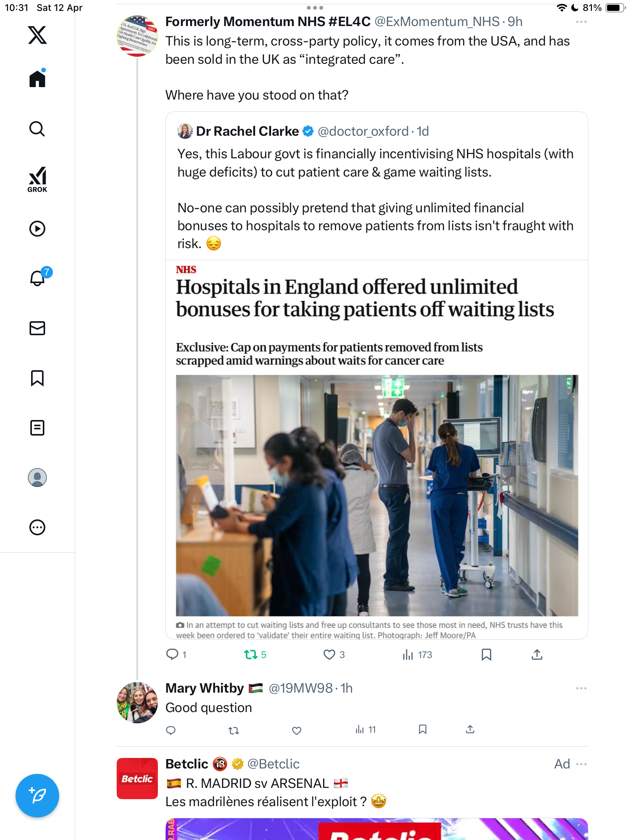
Task: Open @doctor_oxford quoted profile link
Action: coord(363,131)
